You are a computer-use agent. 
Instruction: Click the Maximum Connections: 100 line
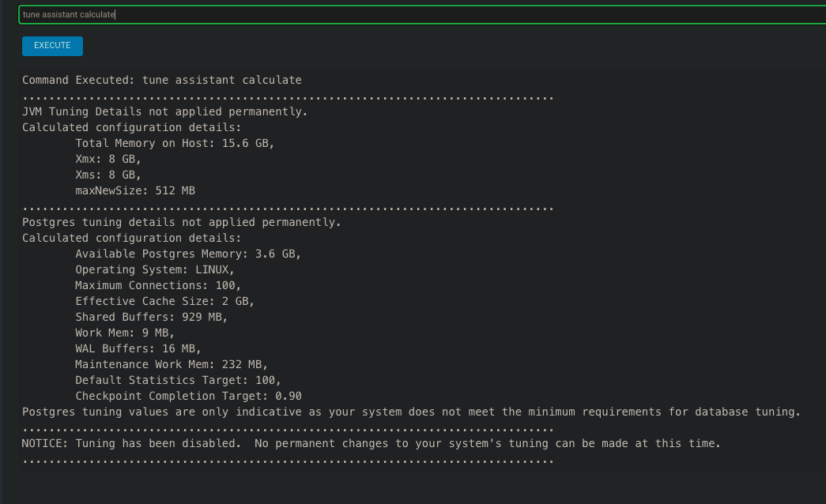click(x=158, y=285)
